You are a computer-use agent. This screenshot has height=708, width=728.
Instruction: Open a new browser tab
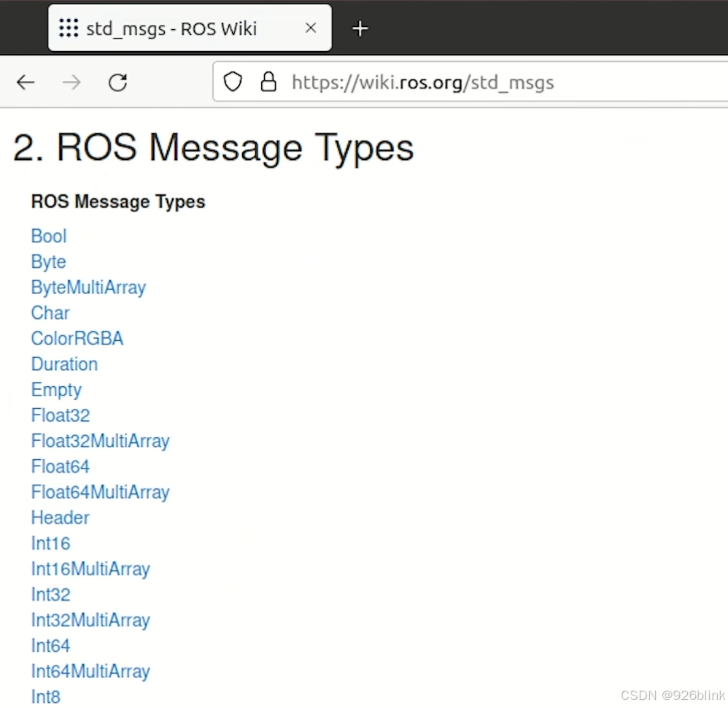point(360,28)
